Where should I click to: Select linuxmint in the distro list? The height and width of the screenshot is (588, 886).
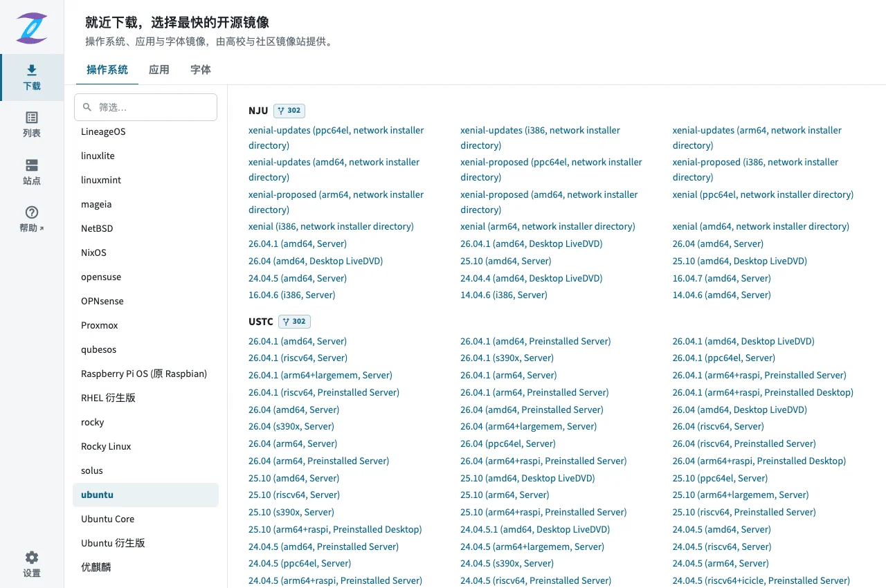click(x=145, y=180)
